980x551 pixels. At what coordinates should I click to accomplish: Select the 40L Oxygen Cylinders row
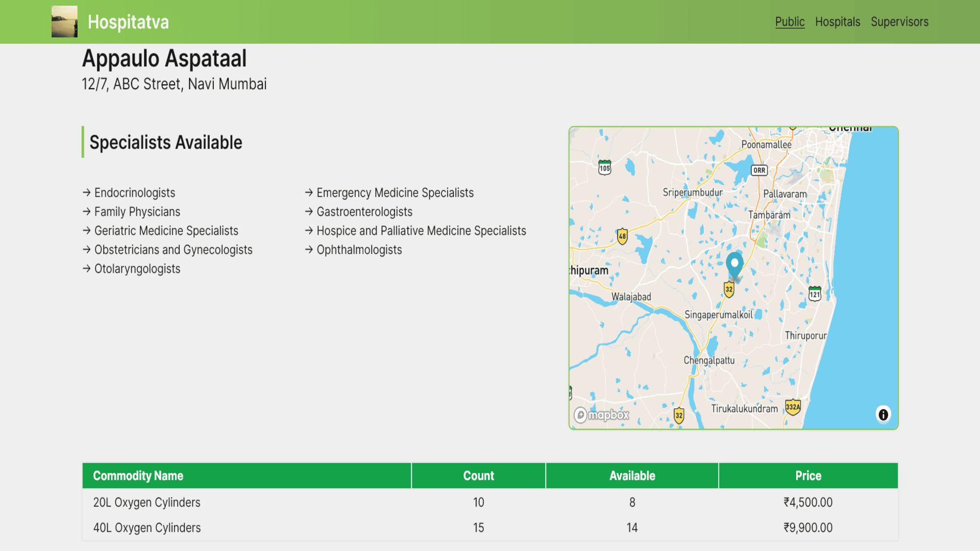pyautogui.click(x=146, y=528)
